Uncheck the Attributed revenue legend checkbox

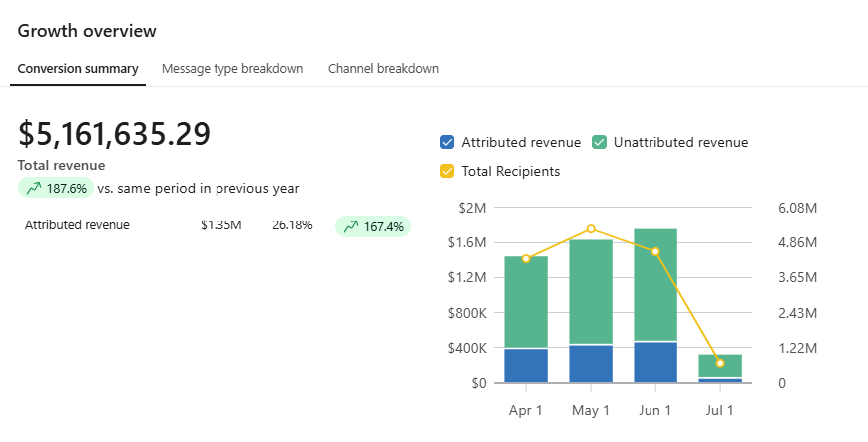447,142
